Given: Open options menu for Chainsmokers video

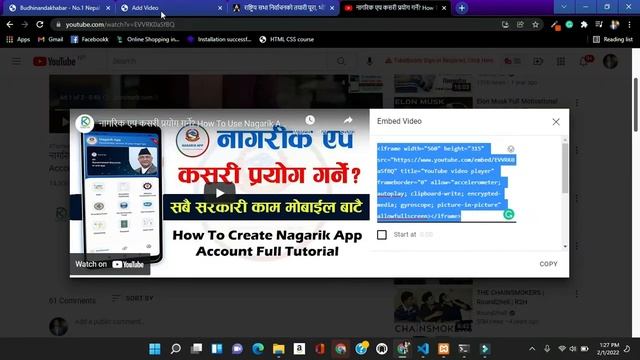Looking at the screenshot, I should click(x=577, y=293).
